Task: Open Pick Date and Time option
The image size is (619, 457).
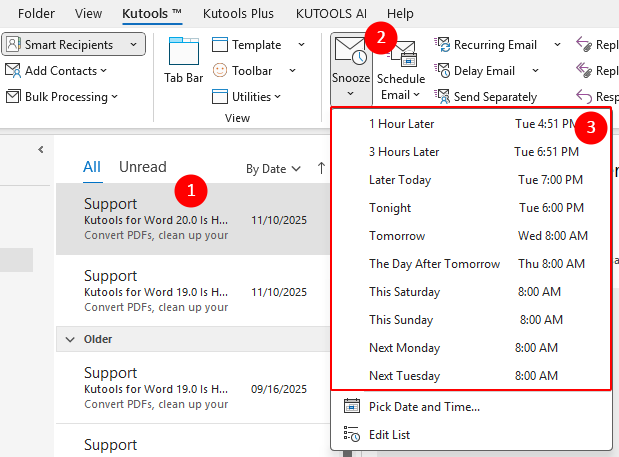Action: click(471, 406)
